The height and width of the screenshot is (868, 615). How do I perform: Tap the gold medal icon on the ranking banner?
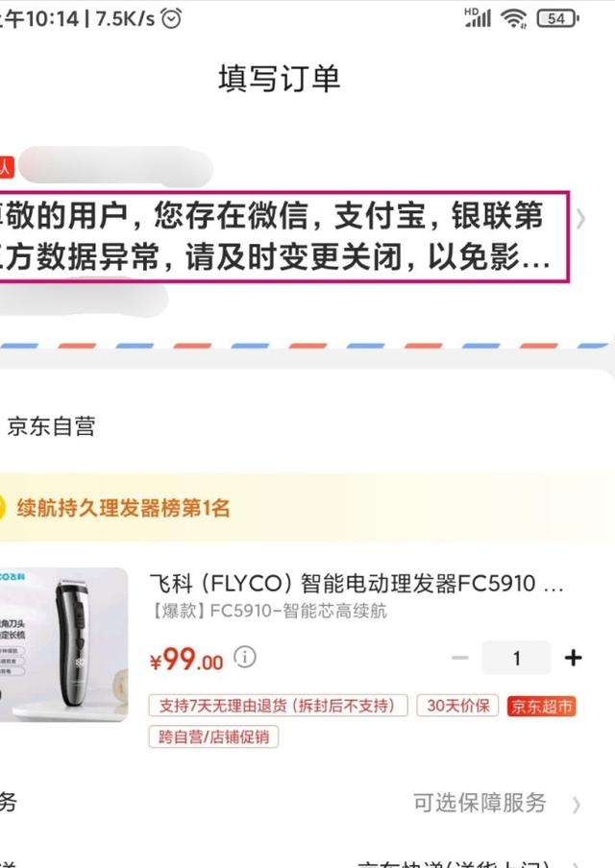2,507
